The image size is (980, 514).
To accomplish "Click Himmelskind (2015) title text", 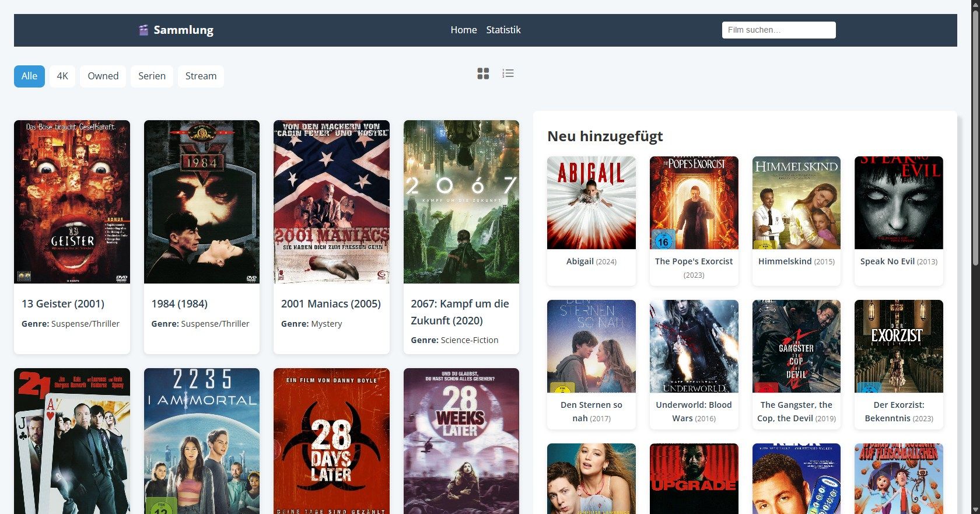I will click(796, 261).
